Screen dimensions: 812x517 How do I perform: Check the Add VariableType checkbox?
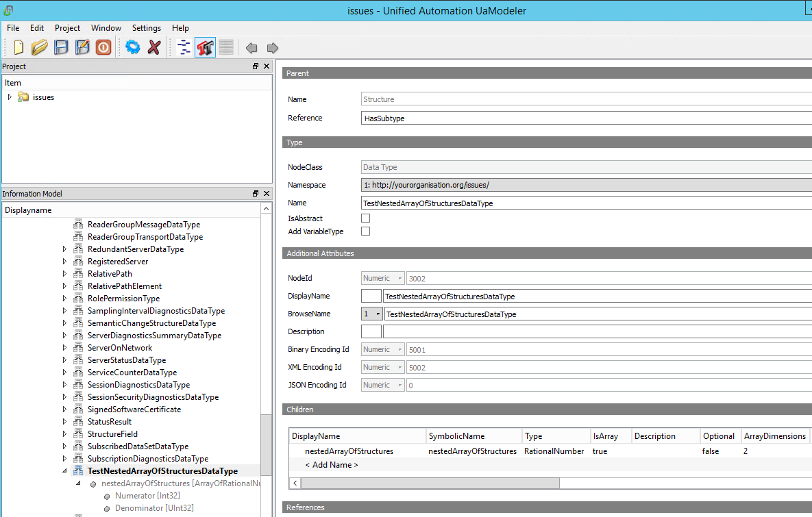point(365,231)
